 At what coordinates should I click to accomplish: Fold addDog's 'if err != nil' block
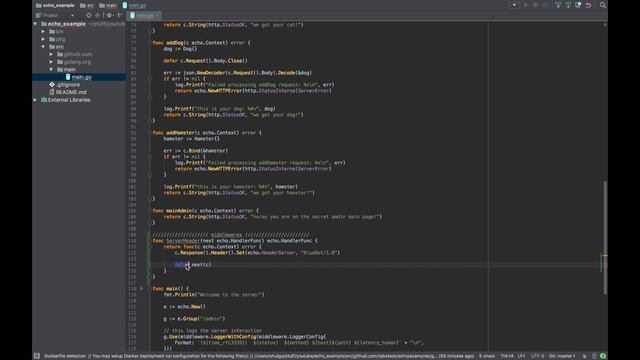pos(150,79)
